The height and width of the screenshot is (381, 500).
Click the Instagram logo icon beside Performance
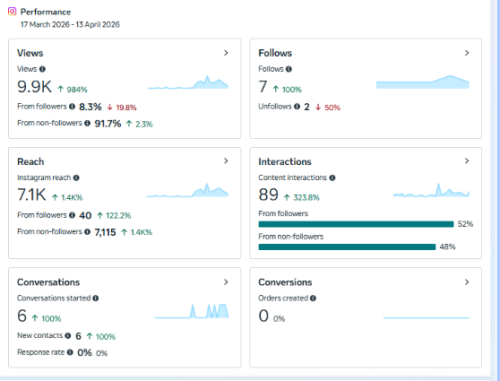pyautogui.click(x=12, y=11)
